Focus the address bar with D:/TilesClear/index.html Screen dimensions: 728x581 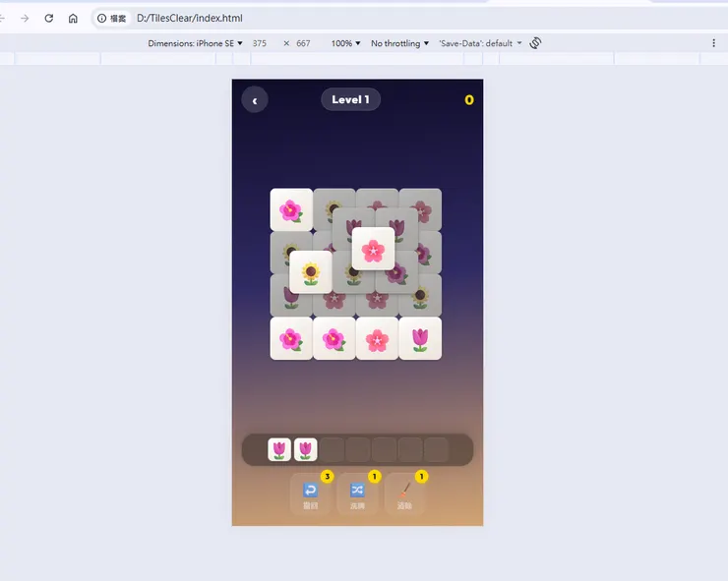pos(190,18)
